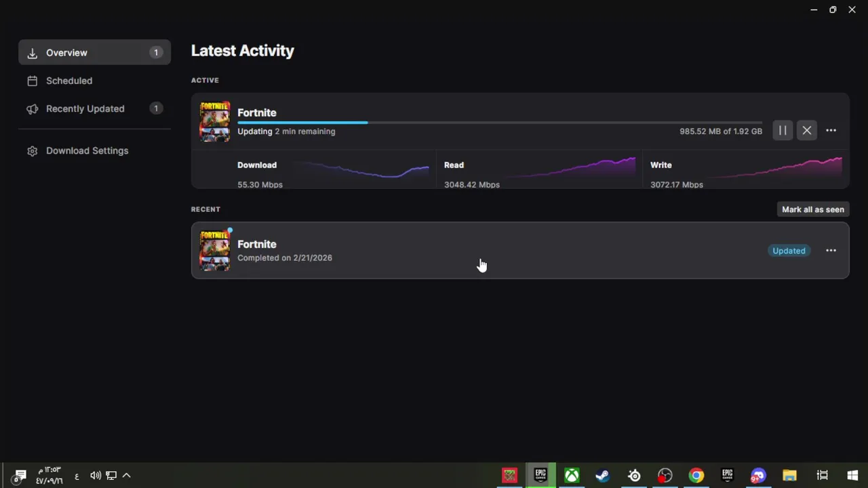Click the Overview badge count
868x488 pixels.
tap(156, 53)
